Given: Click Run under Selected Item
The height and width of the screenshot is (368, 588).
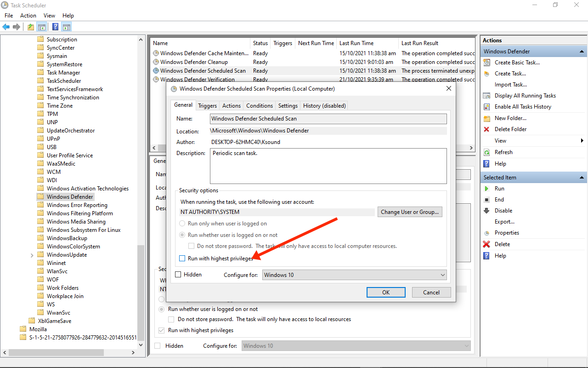Looking at the screenshot, I should coord(499,189).
